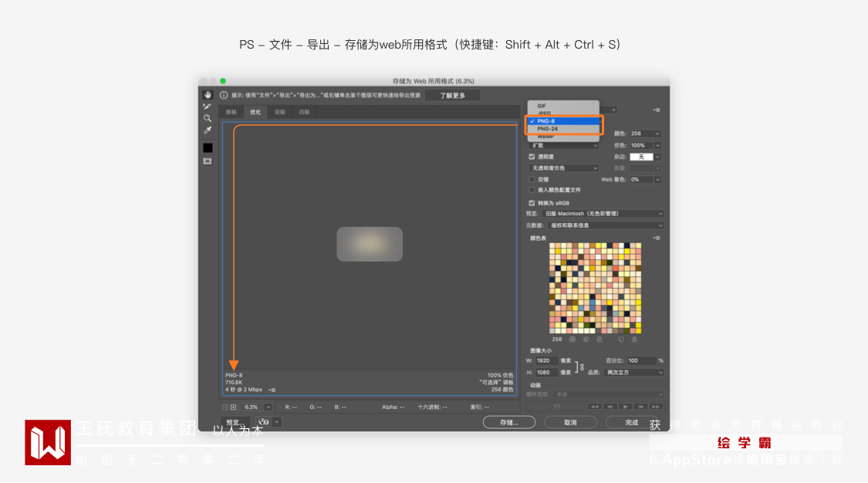Image resolution: width=868 pixels, height=483 pixels.
Task: Toggle slices visibility icon
Action: 208,161
